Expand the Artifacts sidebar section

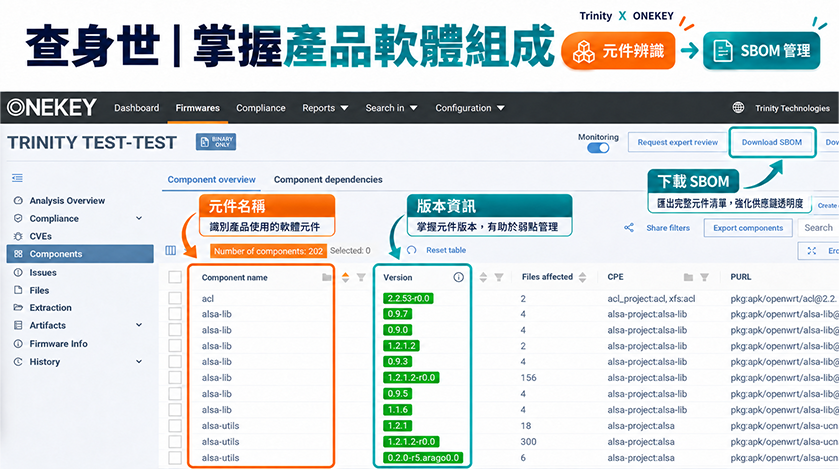[x=139, y=325]
